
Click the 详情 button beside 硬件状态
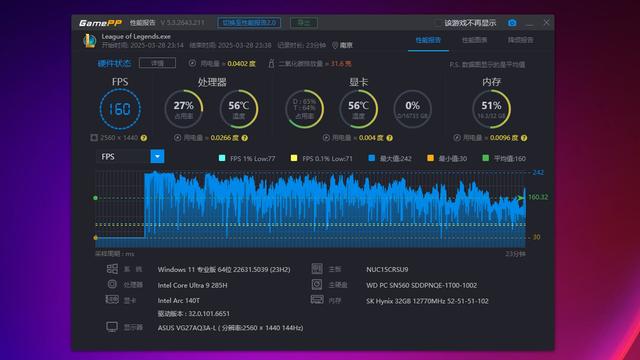click(158, 63)
